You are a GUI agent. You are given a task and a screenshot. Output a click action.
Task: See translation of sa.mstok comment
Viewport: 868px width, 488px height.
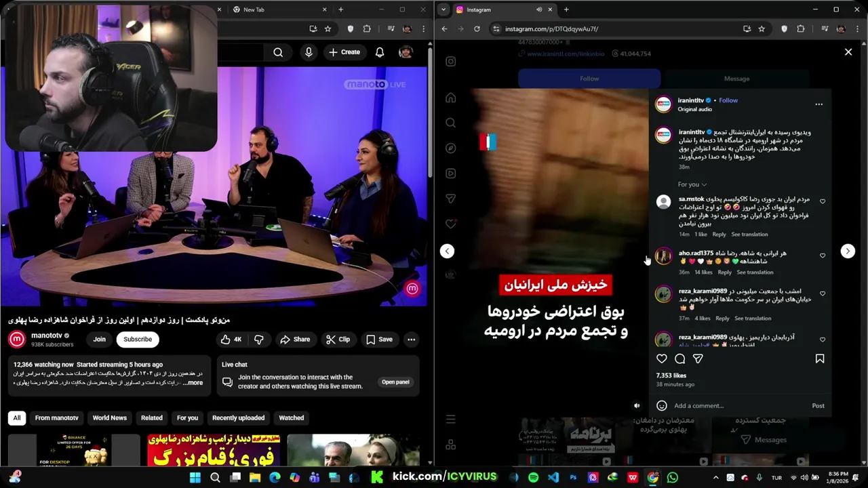coord(749,235)
